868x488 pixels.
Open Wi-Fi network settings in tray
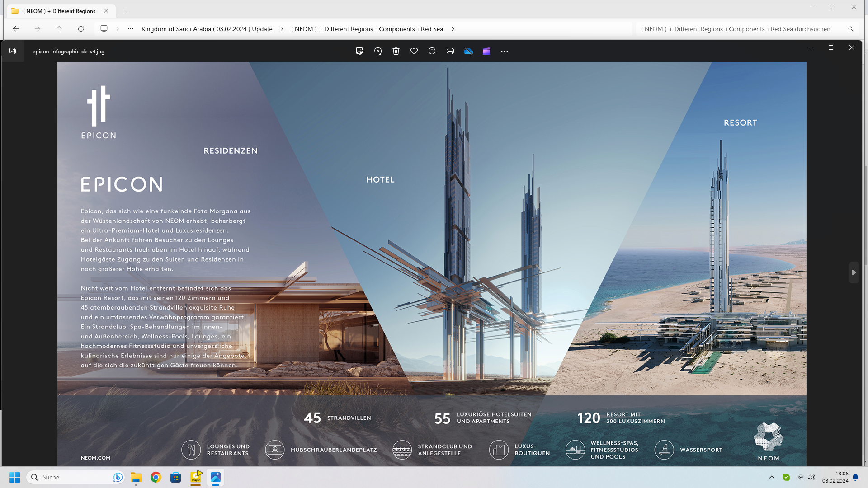(x=801, y=477)
